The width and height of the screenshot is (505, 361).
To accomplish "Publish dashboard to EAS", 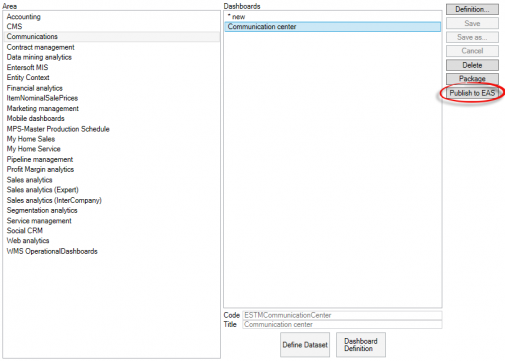I will pos(472,93).
